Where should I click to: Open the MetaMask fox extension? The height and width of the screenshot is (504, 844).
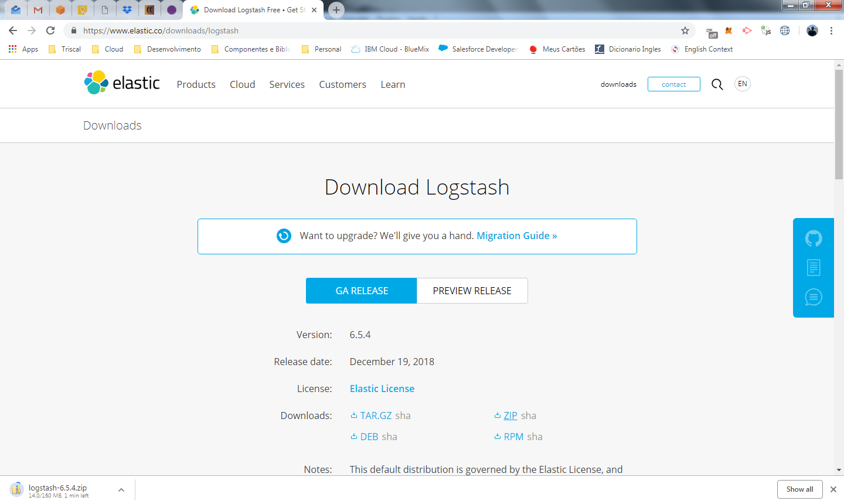(x=729, y=30)
